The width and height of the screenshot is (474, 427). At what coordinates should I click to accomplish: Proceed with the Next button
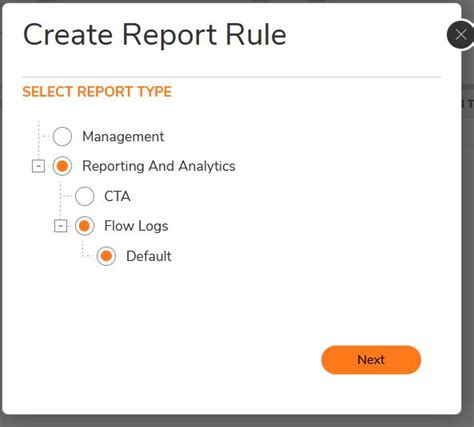tap(371, 360)
